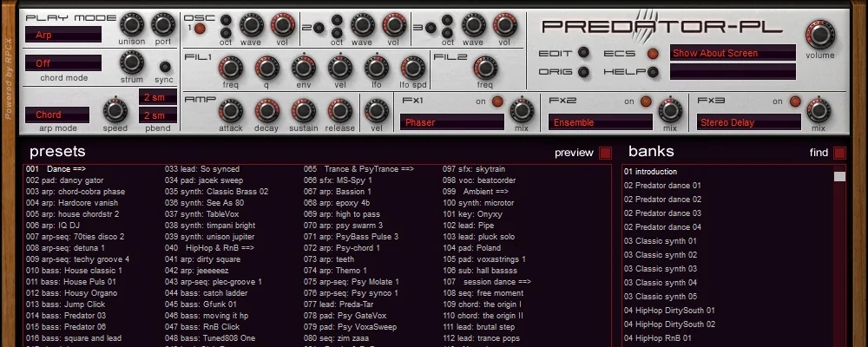Click the port knob

163,24
